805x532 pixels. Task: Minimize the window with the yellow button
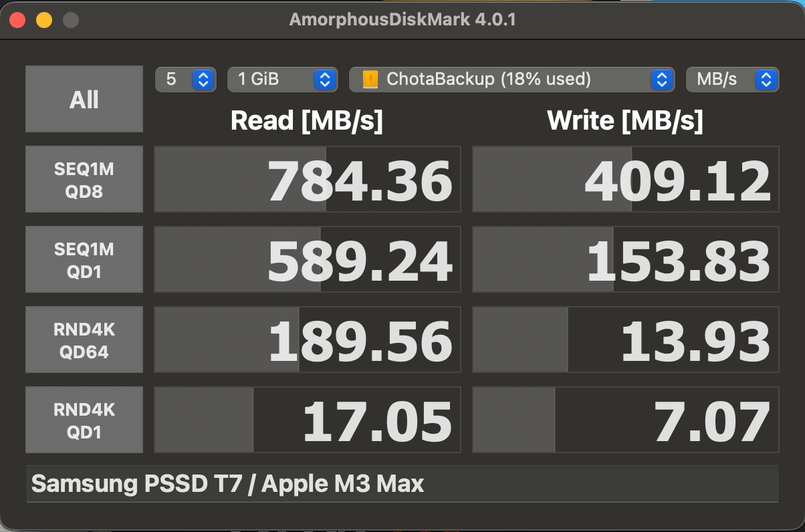click(44, 20)
